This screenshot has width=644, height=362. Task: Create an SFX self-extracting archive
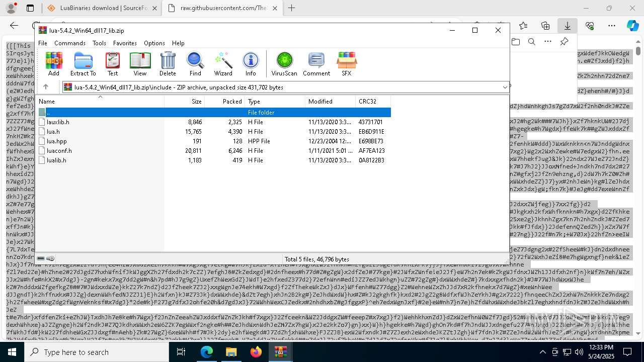[x=347, y=64]
